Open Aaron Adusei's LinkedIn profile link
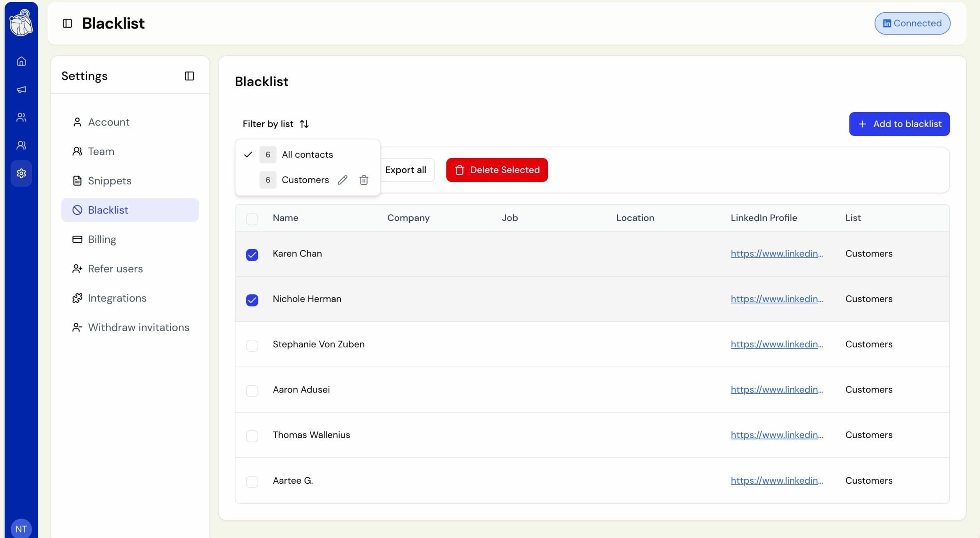This screenshot has width=980, height=538. (x=776, y=390)
